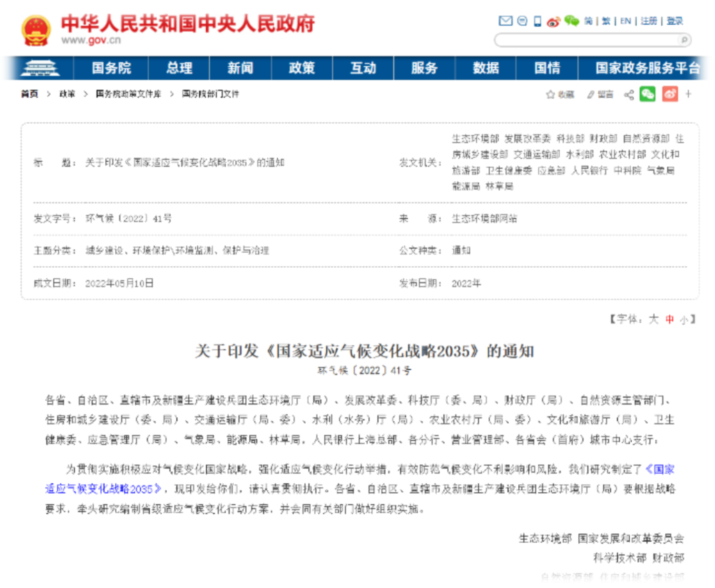The image size is (715, 588).
Task: Open the 政策 navigation menu
Action: [302, 68]
